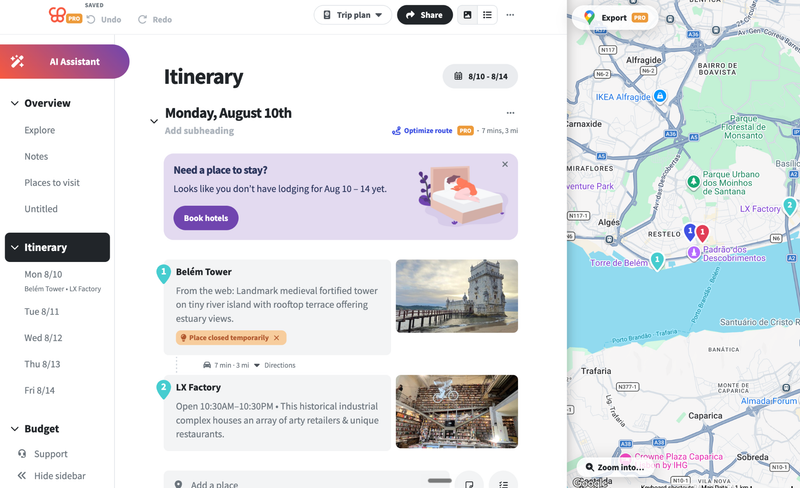Open Places to visit section

point(52,183)
